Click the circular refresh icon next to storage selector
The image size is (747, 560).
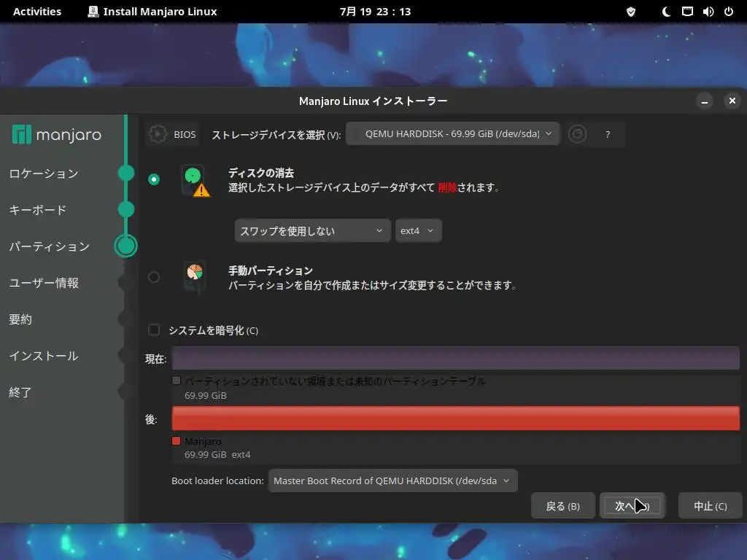pos(577,134)
